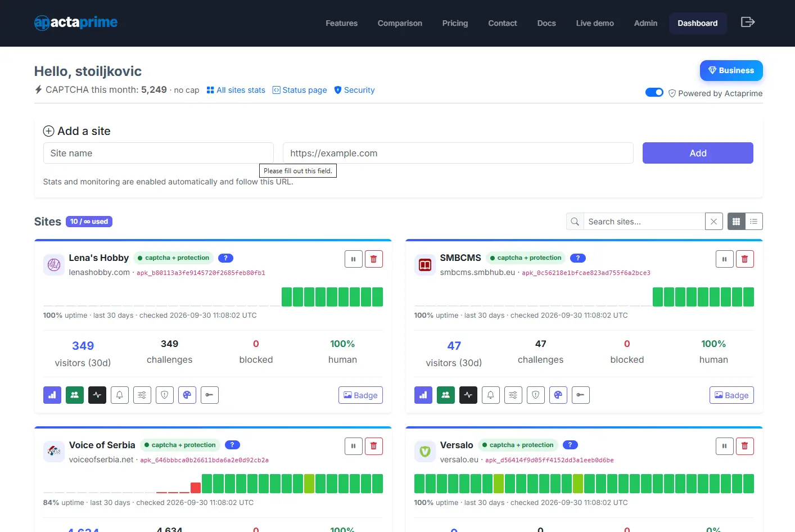The image size is (795, 532).
Task: Click the shield icon for Lena's Hobby
Action: coord(165,395)
